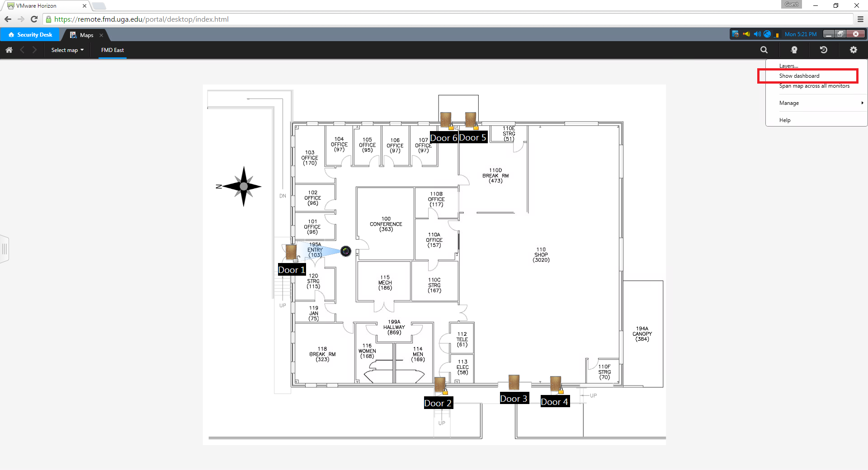Click the blue speaker volume icon
This screenshot has height=470, width=868.
click(x=757, y=34)
